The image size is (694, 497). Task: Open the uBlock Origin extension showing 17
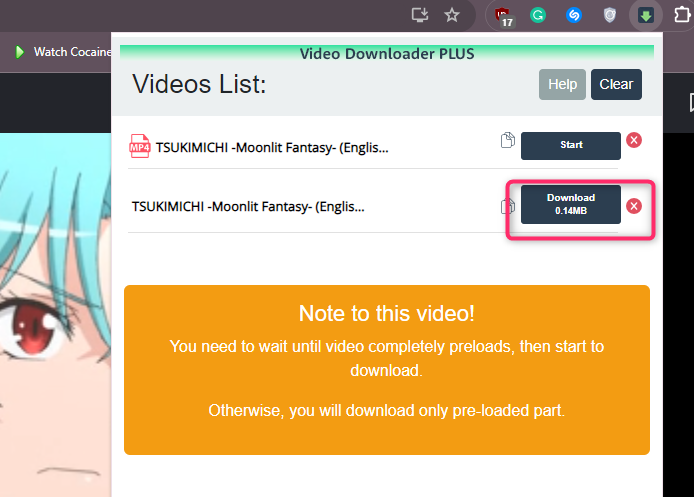503,16
